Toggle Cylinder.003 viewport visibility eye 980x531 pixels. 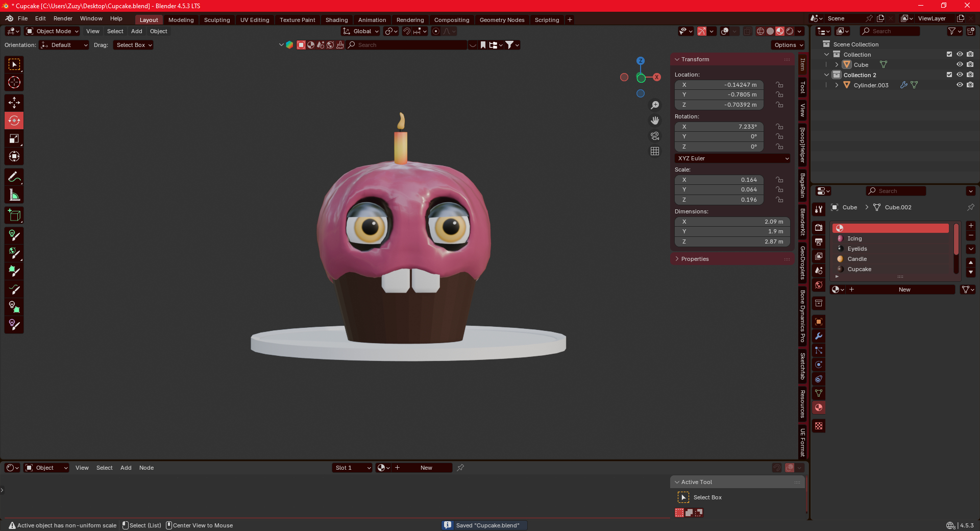click(x=960, y=85)
